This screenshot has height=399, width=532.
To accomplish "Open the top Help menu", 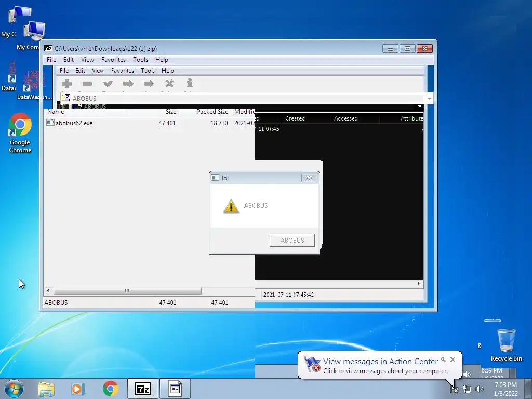I will point(162,60).
